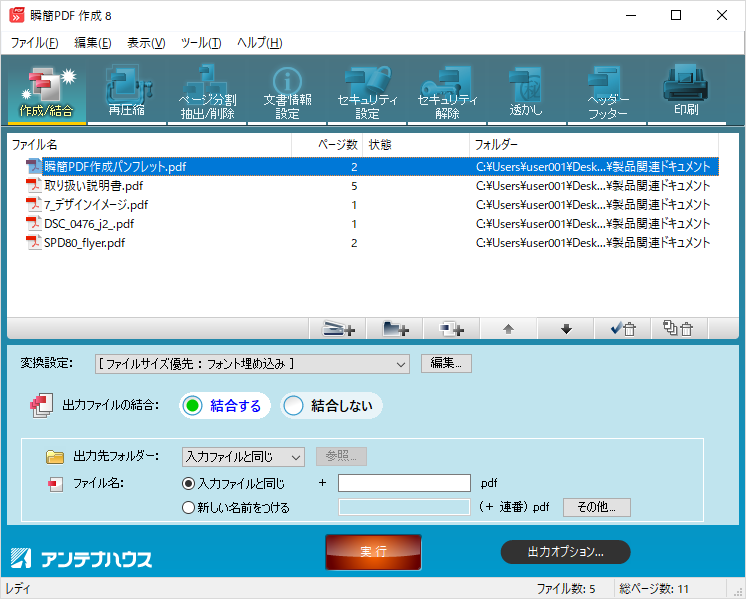Click 状態 column header
The image size is (746, 599).
[416, 145]
